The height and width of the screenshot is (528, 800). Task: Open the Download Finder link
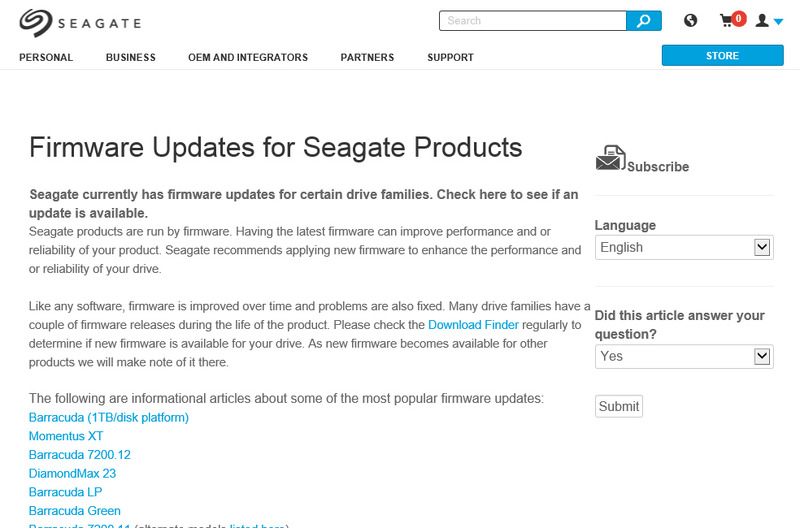(472, 325)
